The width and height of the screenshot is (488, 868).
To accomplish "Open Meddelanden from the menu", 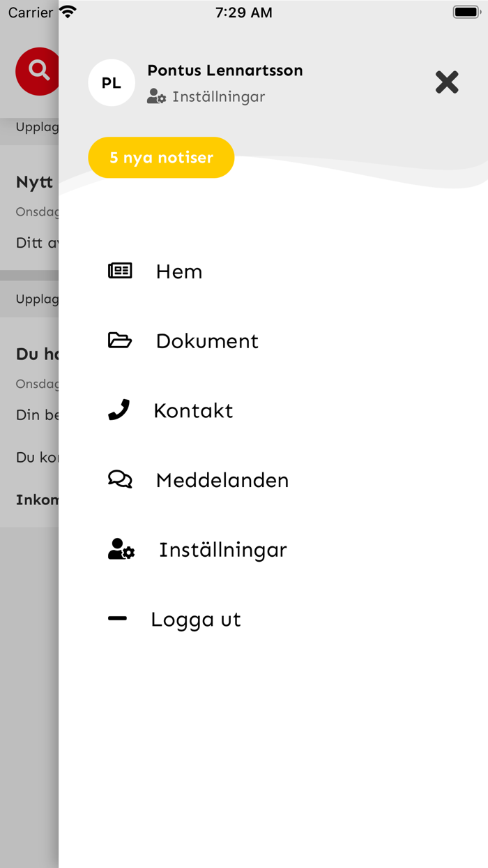I will tap(222, 480).
